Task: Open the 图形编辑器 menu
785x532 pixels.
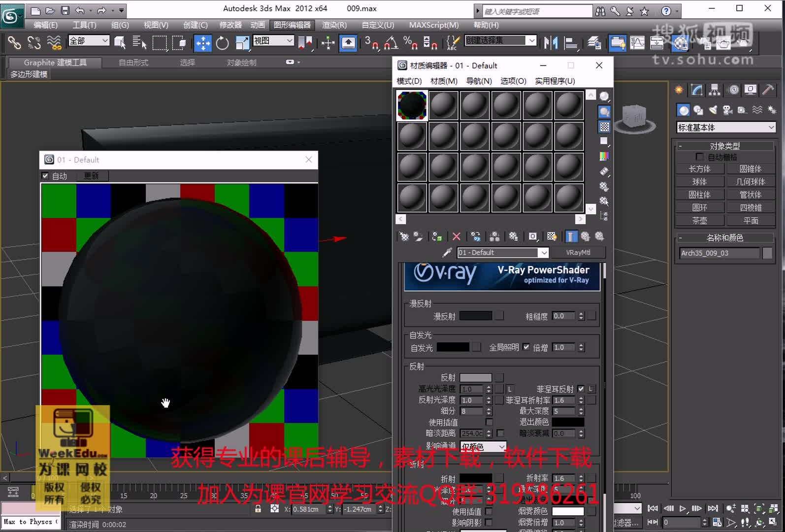Action: pos(292,25)
